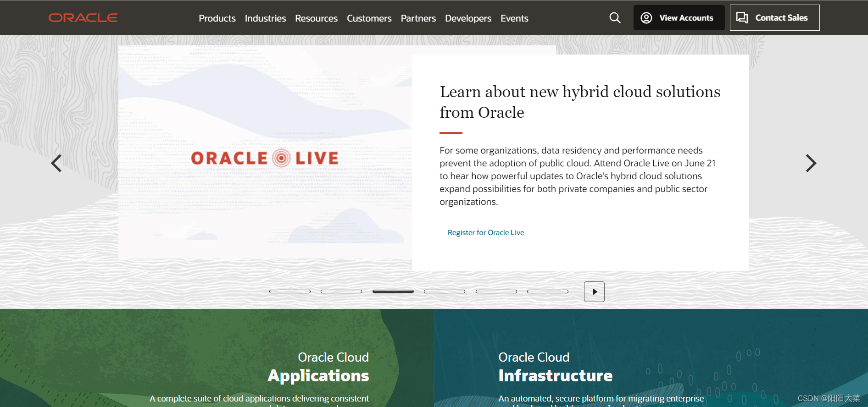The image size is (868, 407).
Task: Select the third active slide indicator
Action: [393, 291]
